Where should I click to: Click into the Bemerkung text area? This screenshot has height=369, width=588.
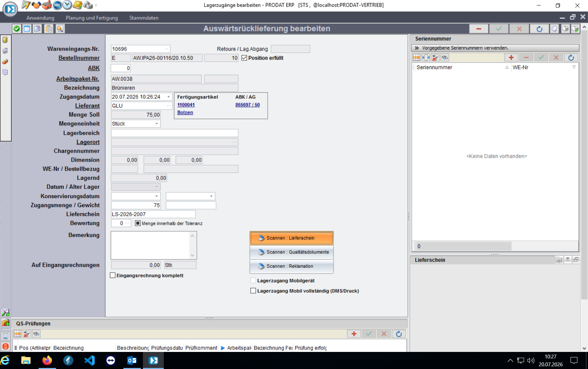tap(150, 245)
